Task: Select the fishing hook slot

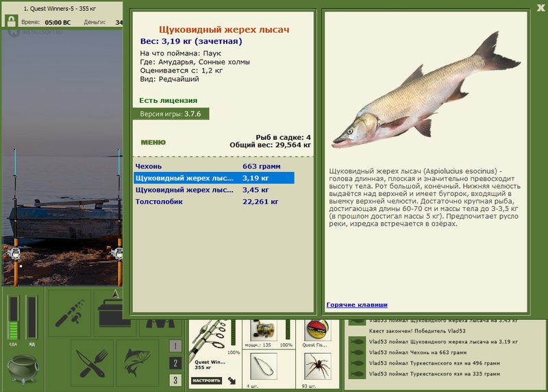Action: (264, 367)
